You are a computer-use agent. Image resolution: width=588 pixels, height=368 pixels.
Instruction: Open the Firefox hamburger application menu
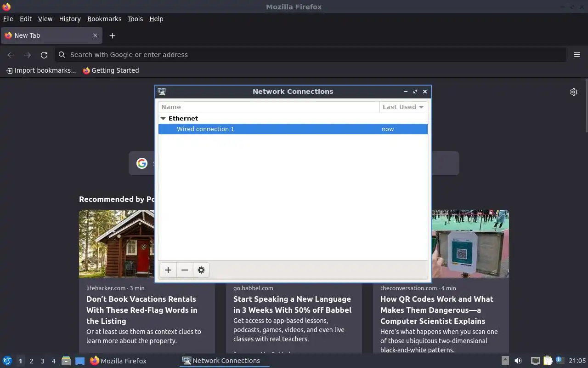(577, 55)
